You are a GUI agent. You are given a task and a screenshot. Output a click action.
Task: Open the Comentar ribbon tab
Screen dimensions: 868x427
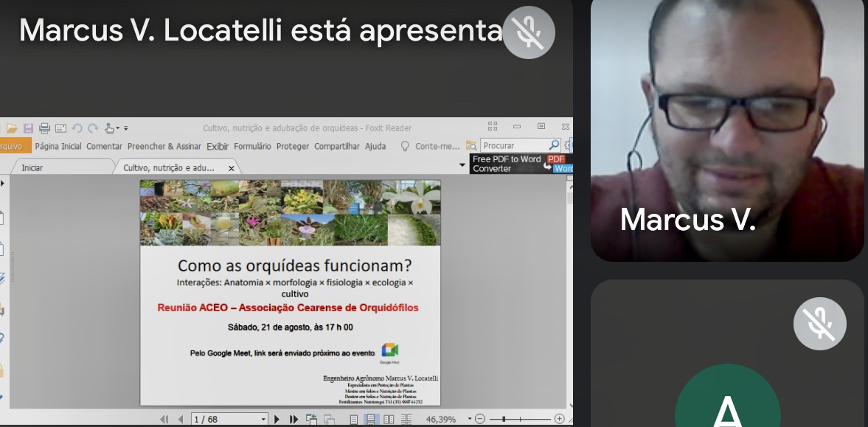coord(104,146)
